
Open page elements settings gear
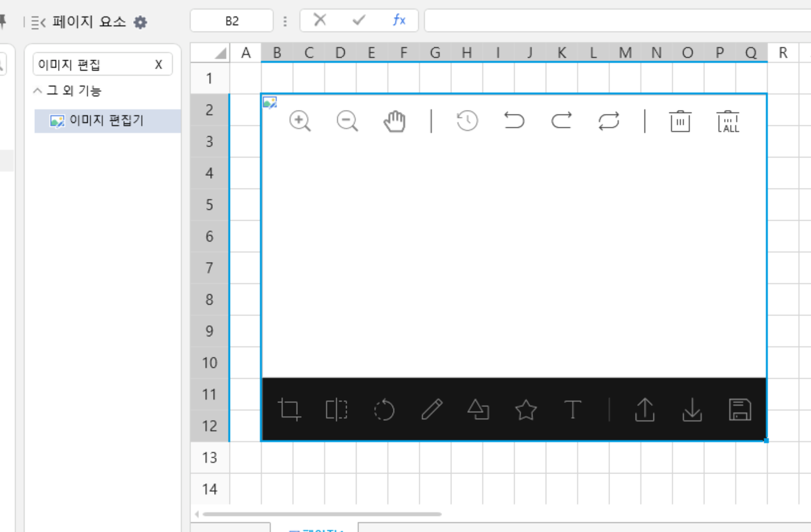click(140, 22)
